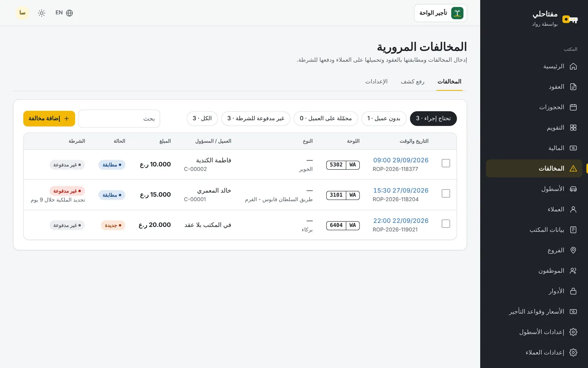Click the person icon beside العملاء

(x=573, y=209)
